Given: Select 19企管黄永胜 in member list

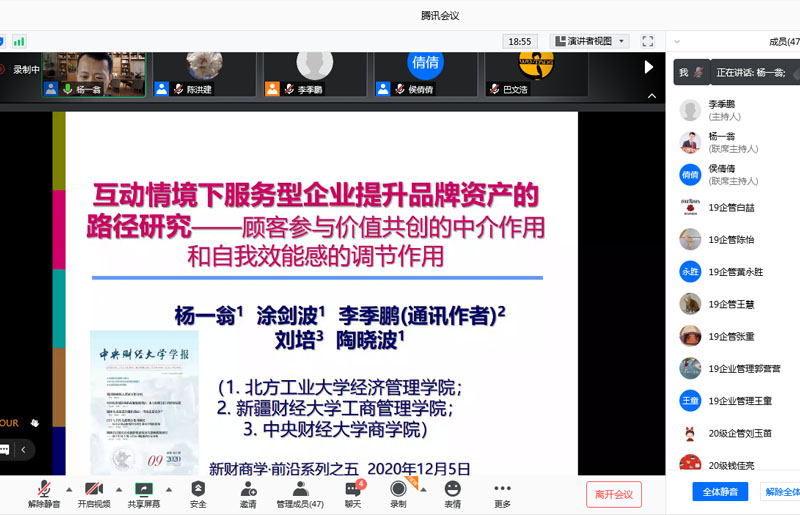Looking at the screenshot, I should 735,272.
